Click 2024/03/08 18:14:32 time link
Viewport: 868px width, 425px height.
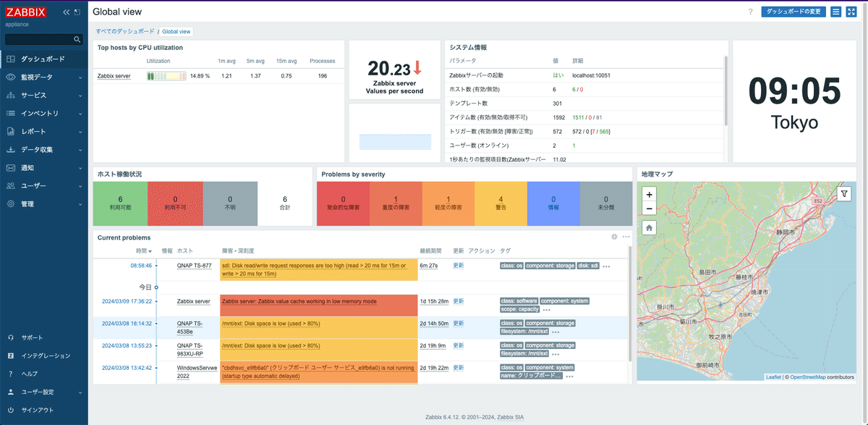[x=127, y=324]
